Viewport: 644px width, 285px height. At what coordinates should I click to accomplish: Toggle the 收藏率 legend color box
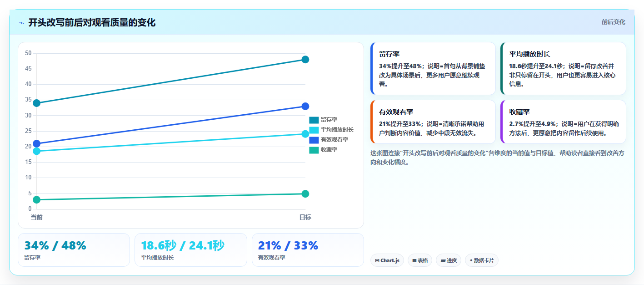click(x=314, y=150)
